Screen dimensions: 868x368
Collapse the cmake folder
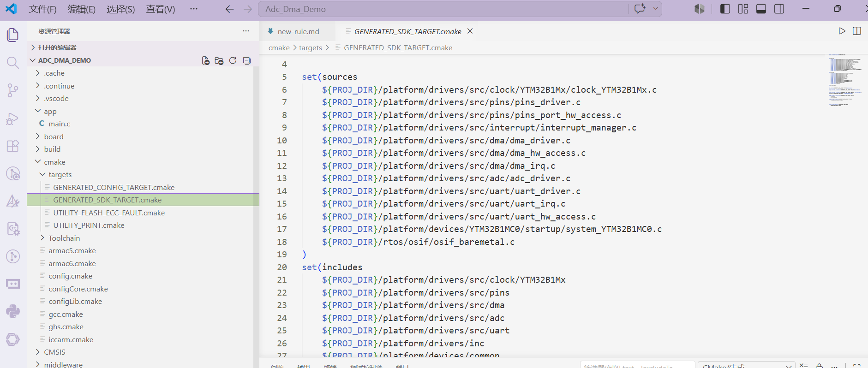pyautogui.click(x=54, y=162)
